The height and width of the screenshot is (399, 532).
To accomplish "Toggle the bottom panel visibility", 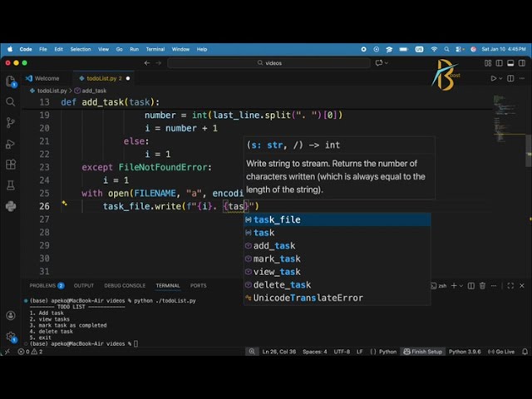I will click(x=510, y=63).
